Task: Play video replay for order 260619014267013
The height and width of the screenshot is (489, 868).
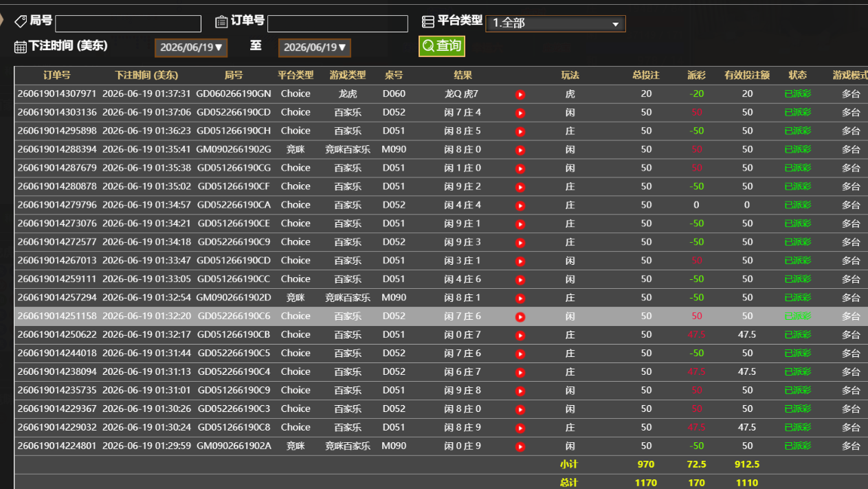Action: click(520, 261)
